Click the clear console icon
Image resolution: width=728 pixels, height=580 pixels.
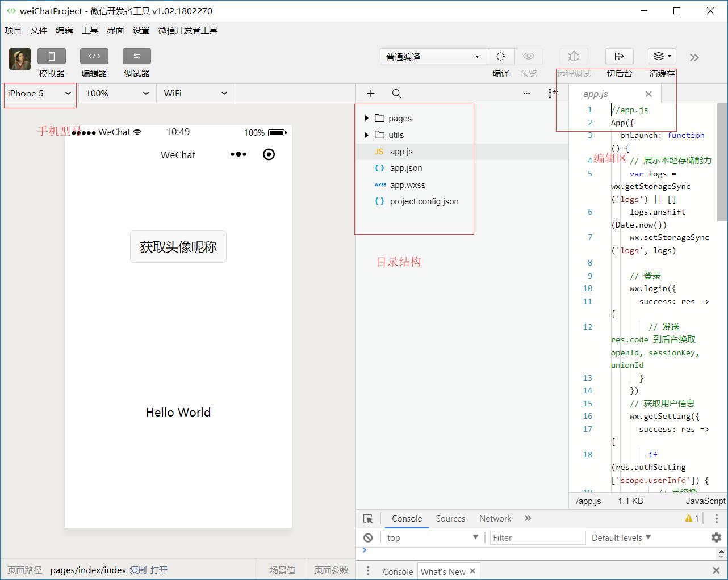pos(368,537)
